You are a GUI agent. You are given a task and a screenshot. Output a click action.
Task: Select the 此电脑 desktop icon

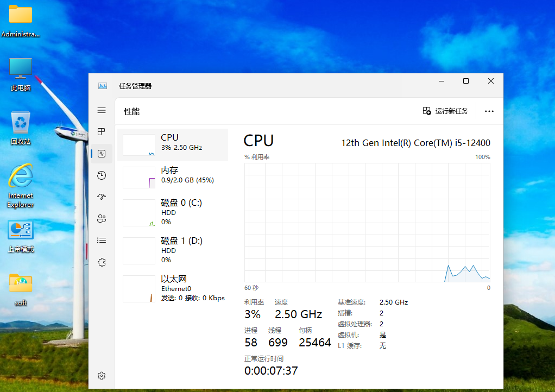[21, 74]
